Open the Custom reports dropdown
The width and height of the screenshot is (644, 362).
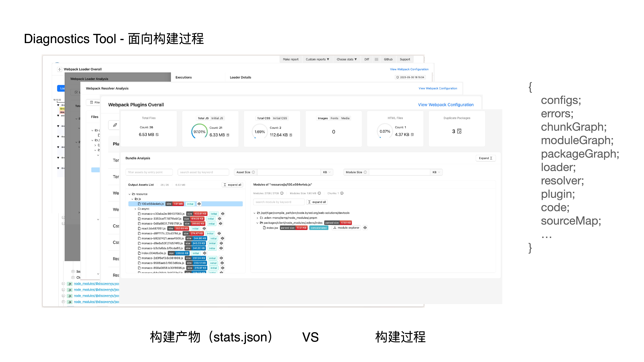(x=317, y=59)
